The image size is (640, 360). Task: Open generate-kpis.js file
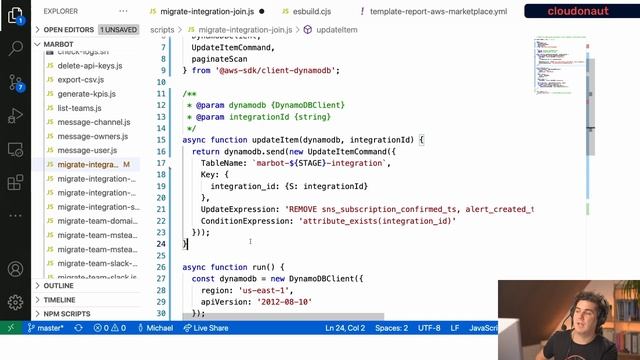click(87, 94)
